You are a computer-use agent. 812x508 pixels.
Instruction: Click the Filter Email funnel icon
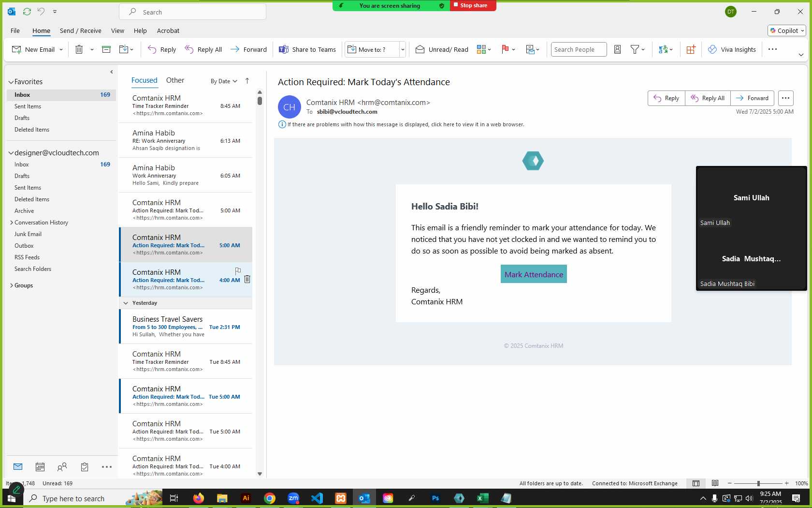tap(635, 49)
